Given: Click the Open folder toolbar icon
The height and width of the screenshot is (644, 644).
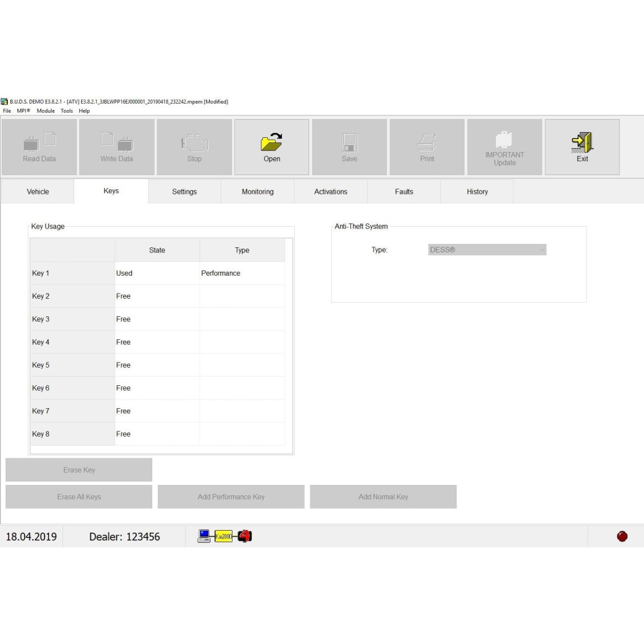Looking at the screenshot, I should click(272, 142).
